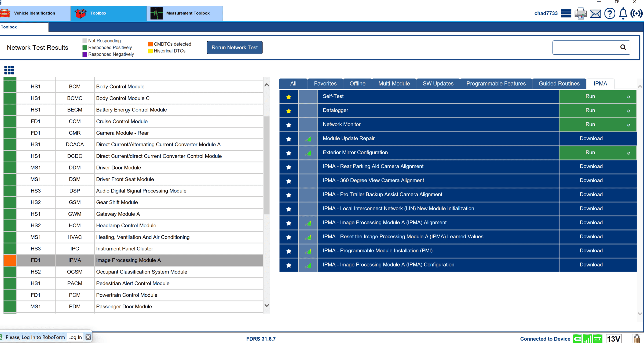Close the RoboForm login prompt

(88, 337)
